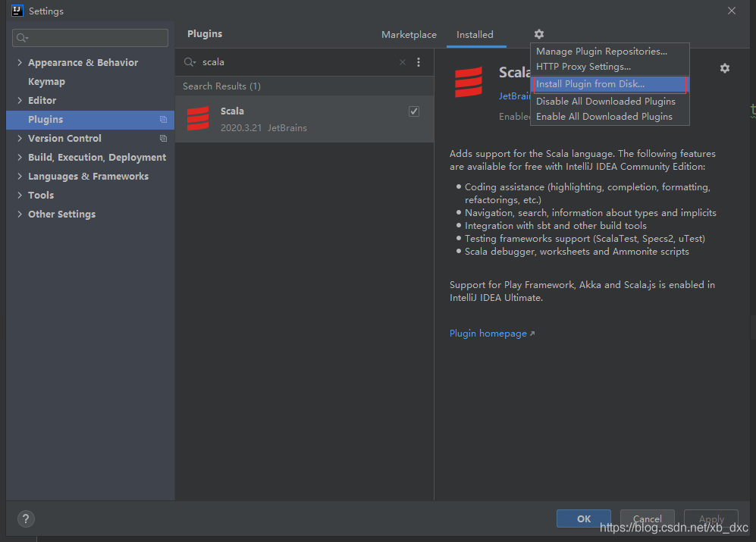Expand Version Control section

(19, 139)
